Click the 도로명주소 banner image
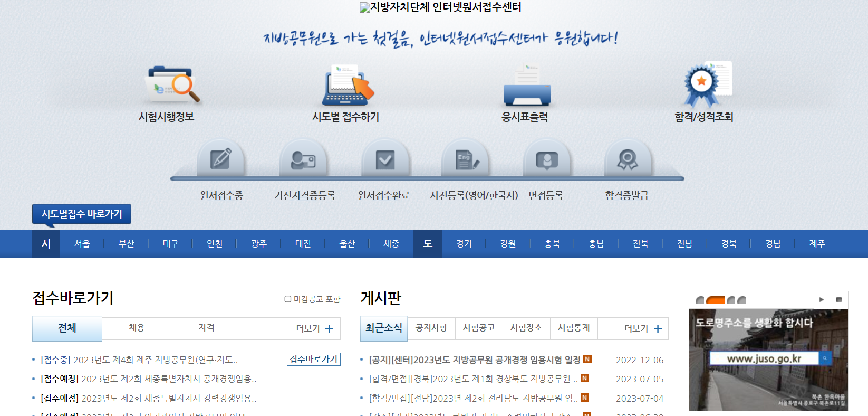Image resolution: width=868 pixels, height=416 pixels. pyautogui.click(x=769, y=360)
